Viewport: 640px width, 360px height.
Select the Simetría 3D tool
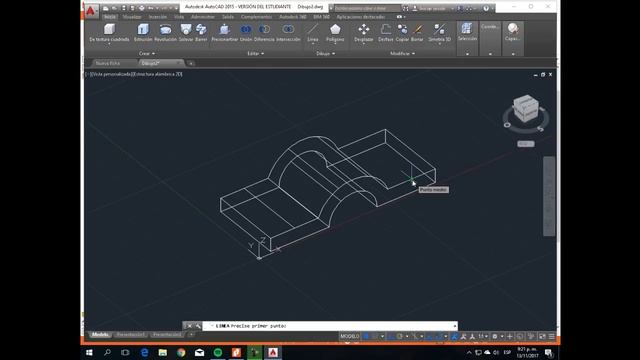point(439,33)
